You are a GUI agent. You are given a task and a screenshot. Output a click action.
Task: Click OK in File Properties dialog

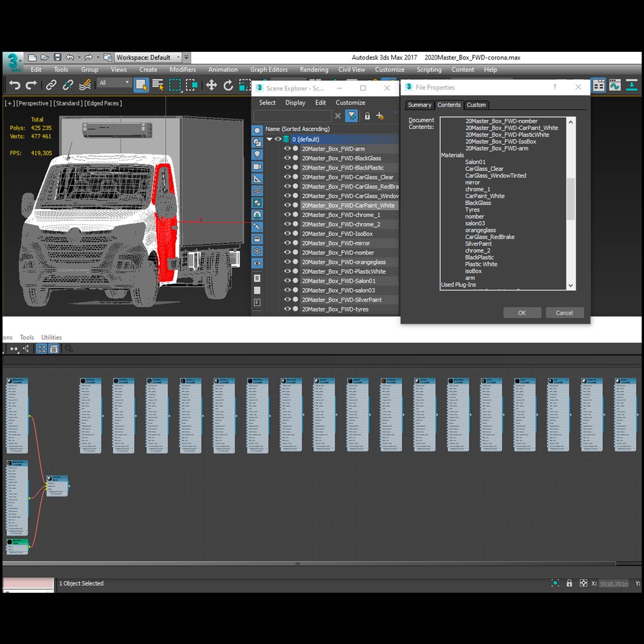(522, 313)
